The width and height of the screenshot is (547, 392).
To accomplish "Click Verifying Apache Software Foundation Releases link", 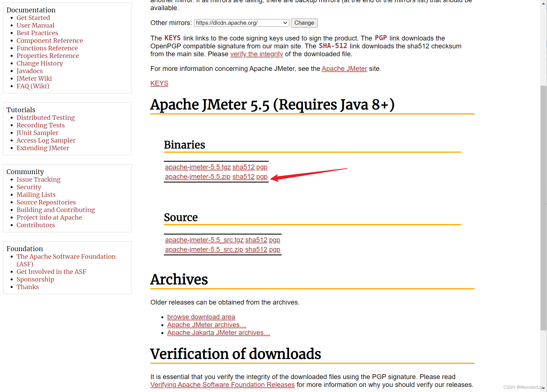I will pyautogui.click(x=222, y=385).
